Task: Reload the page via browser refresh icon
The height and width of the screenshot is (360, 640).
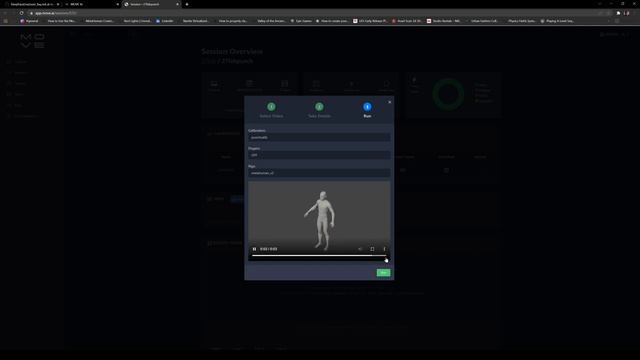Action: pyautogui.click(x=21, y=13)
